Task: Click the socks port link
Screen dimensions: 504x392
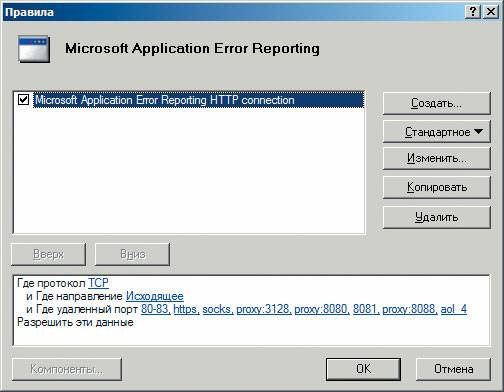Action: click(x=218, y=309)
